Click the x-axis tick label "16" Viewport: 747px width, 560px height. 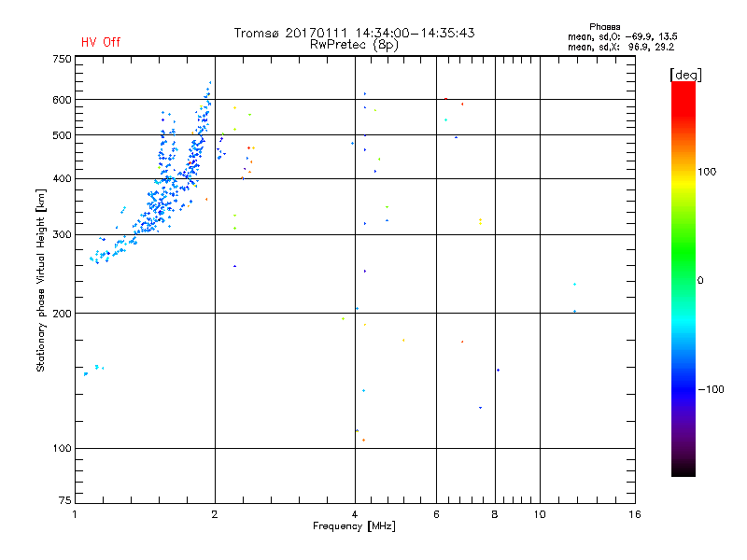[633, 514]
